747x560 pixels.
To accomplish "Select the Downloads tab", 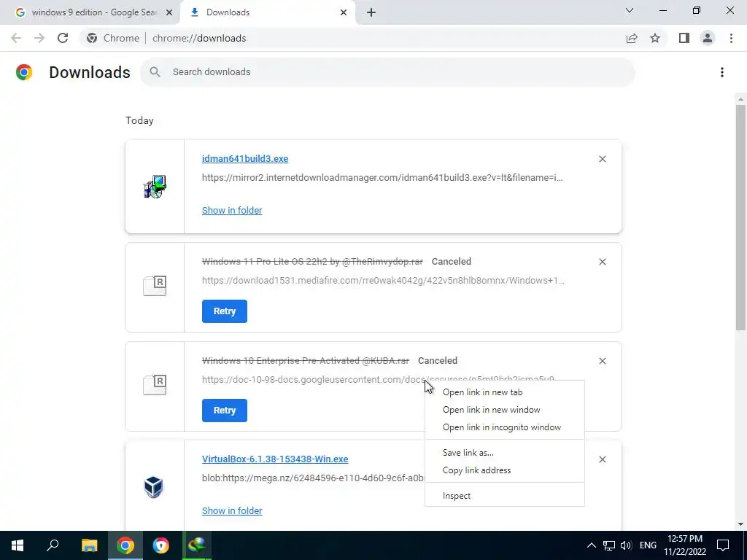I will 267,12.
